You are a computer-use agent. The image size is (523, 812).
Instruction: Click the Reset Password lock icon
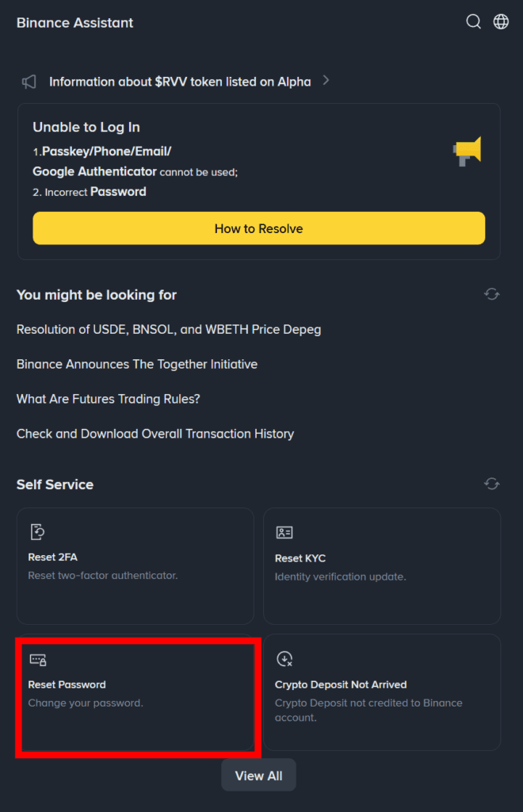(37, 659)
